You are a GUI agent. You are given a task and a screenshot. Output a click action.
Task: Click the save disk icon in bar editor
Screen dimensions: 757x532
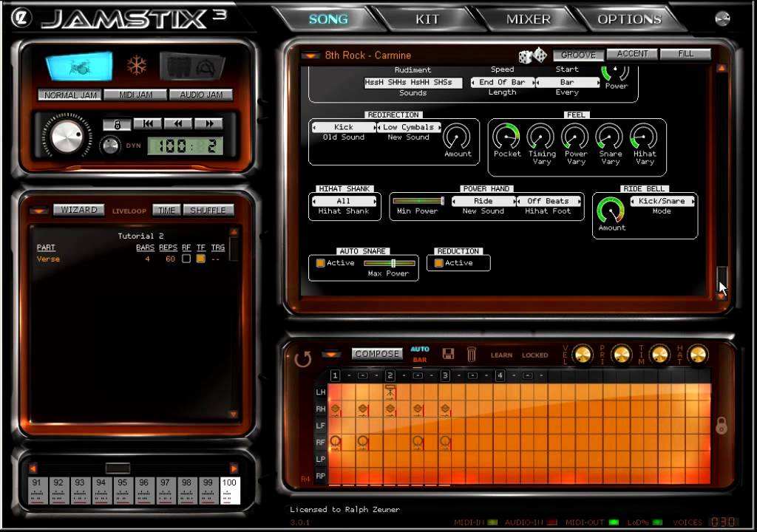[x=448, y=354]
